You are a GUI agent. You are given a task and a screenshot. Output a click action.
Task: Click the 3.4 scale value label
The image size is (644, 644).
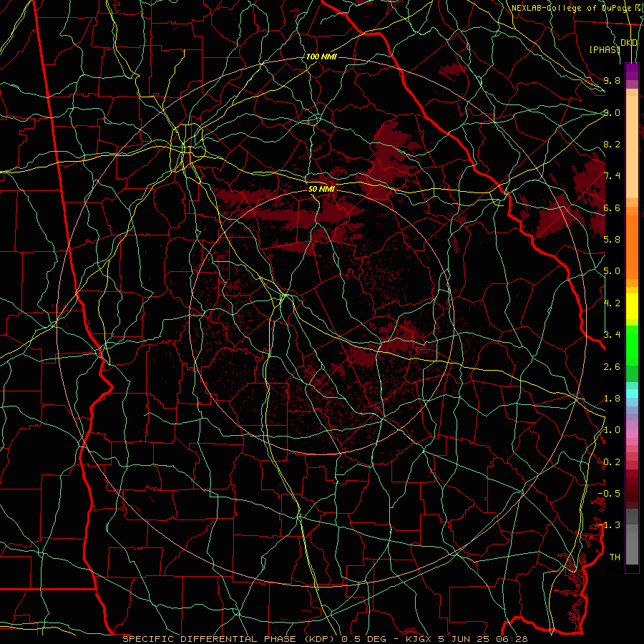click(612, 335)
